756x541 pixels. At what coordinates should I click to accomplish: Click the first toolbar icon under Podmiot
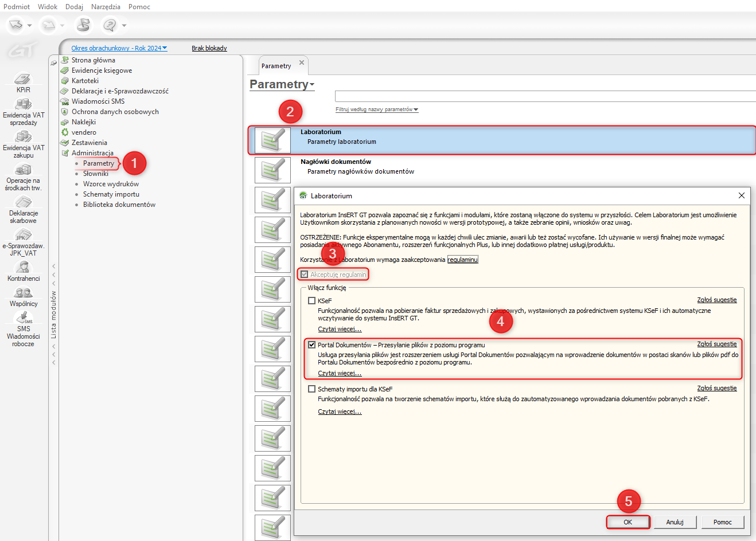[15, 25]
